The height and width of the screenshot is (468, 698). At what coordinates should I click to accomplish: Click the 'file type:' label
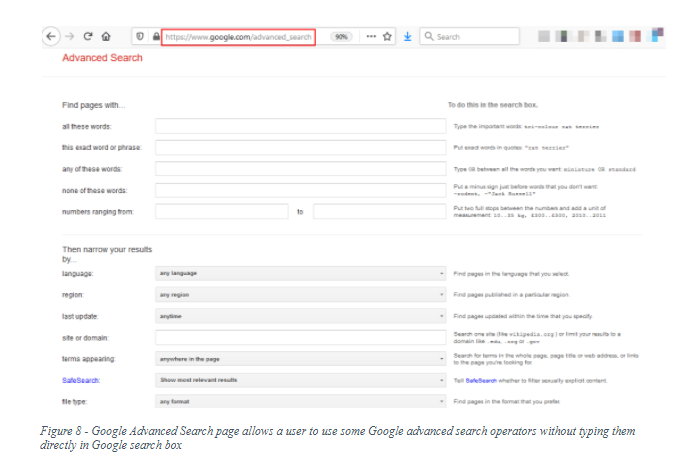pyautogui.click(x=74, y=402)
